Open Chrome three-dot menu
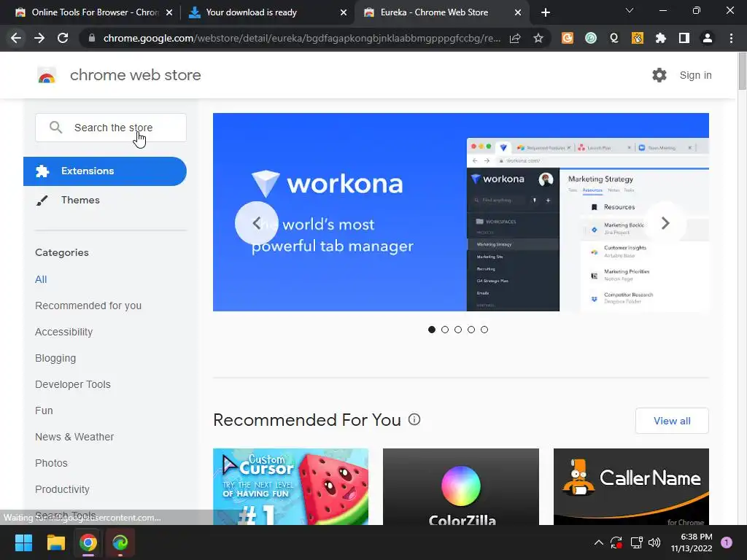 [x=731, y=38]
